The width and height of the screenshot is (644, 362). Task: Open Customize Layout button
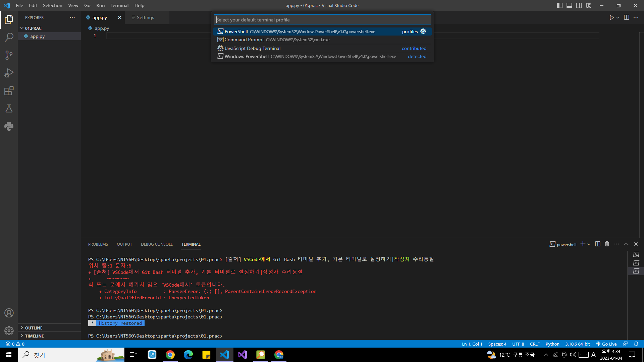(589, 5)
